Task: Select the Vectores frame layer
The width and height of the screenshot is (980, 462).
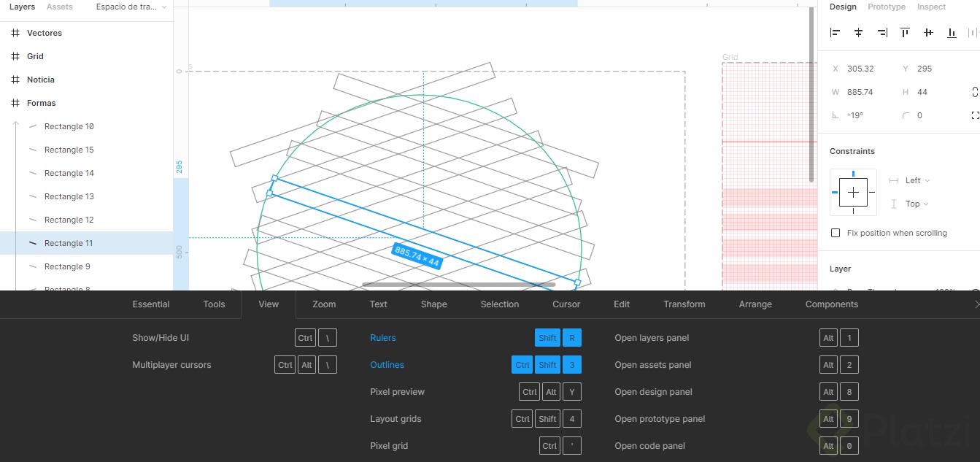Action: click(86, 33)
